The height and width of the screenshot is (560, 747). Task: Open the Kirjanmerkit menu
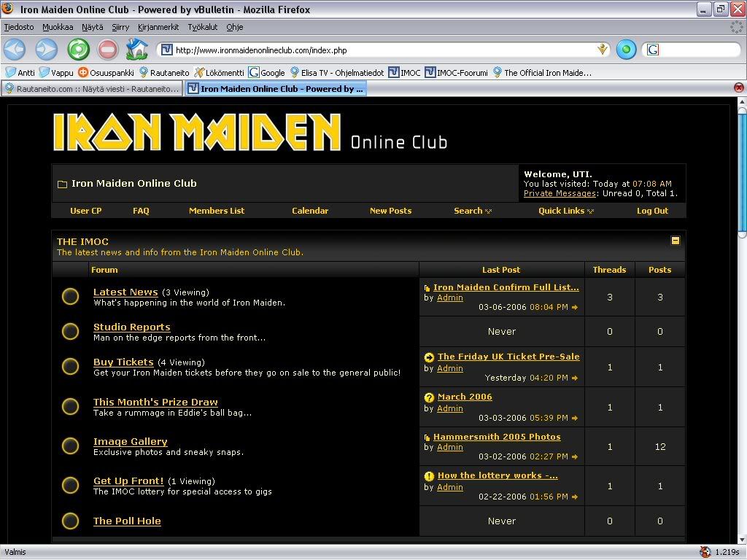[x=158, y=27]
